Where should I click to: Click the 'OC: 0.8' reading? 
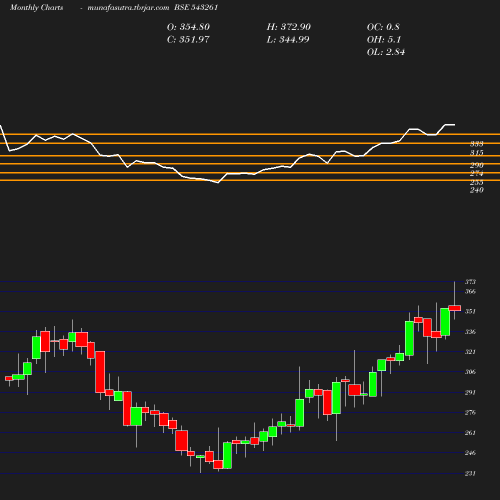coord(383,27)
